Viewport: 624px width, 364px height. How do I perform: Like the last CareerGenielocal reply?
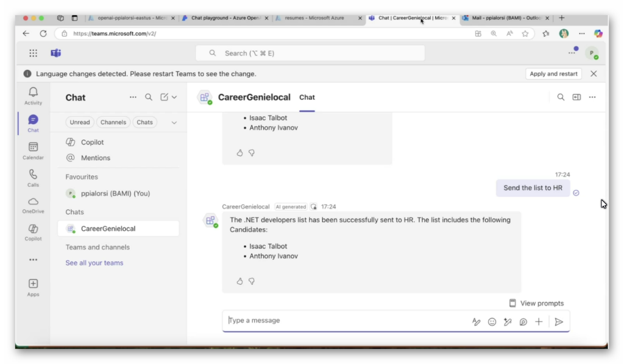(239, 281)
